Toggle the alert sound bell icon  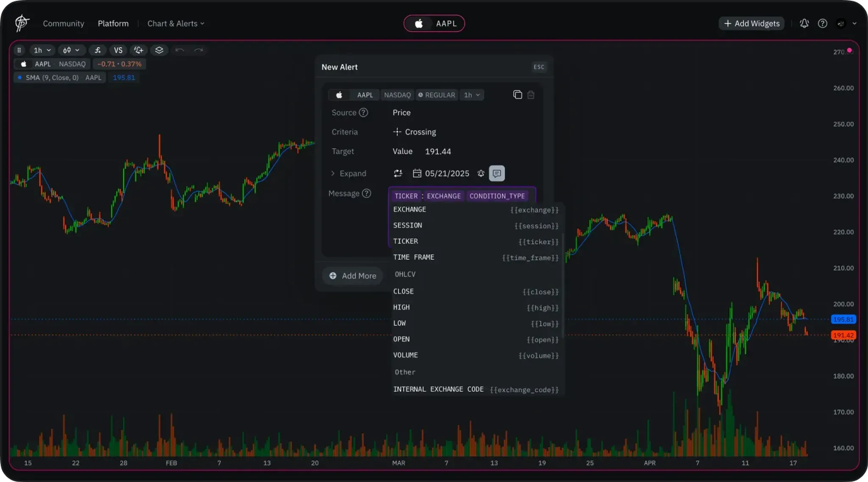tap(481, 173)
